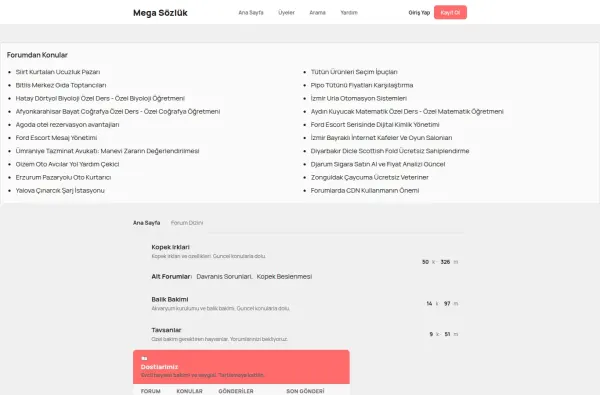Click the Dostlarimiz category heading
This screenshot has width=600, height=395.
click(159, 367)
